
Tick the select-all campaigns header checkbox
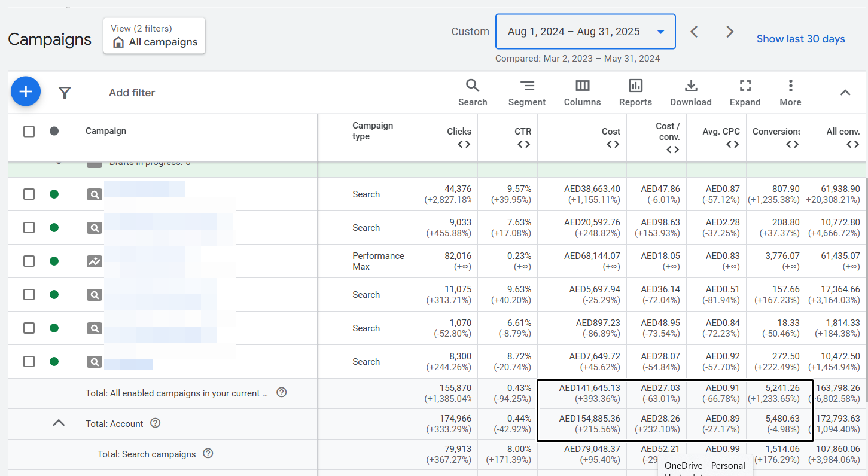pyautogui.click(x=29, y=132)
